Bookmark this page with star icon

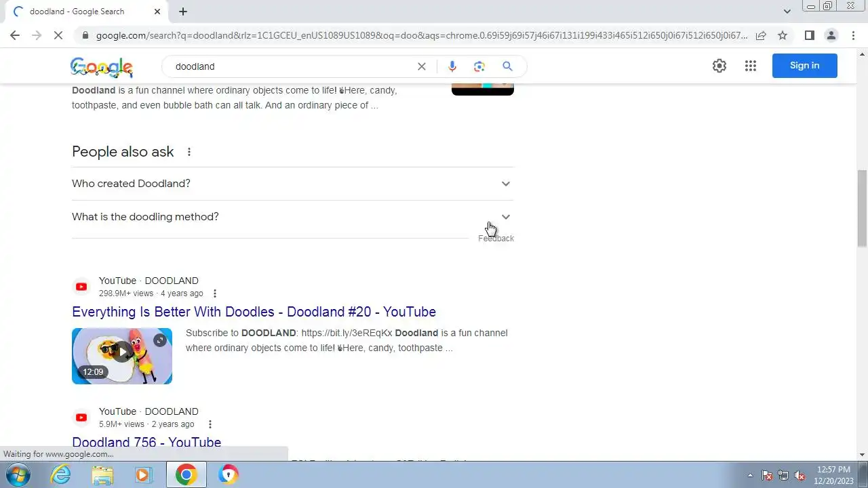point(783,35)
